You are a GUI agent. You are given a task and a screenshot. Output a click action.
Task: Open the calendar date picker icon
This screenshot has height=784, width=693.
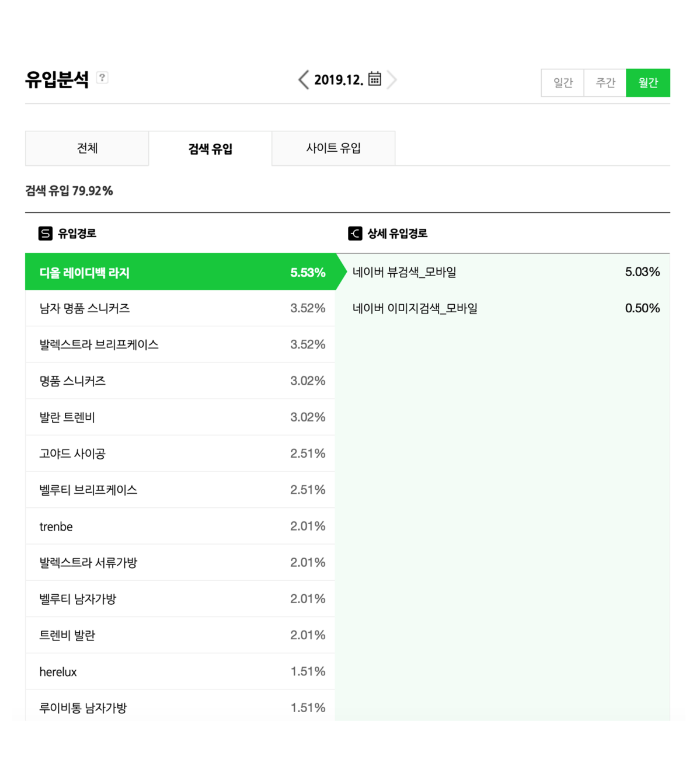(x=375, y=79)
